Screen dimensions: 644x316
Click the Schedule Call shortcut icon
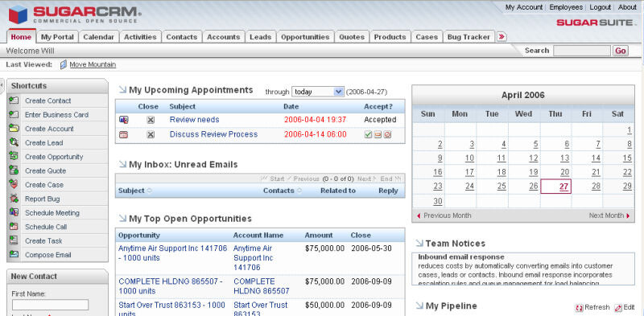[x=14, y=227]
